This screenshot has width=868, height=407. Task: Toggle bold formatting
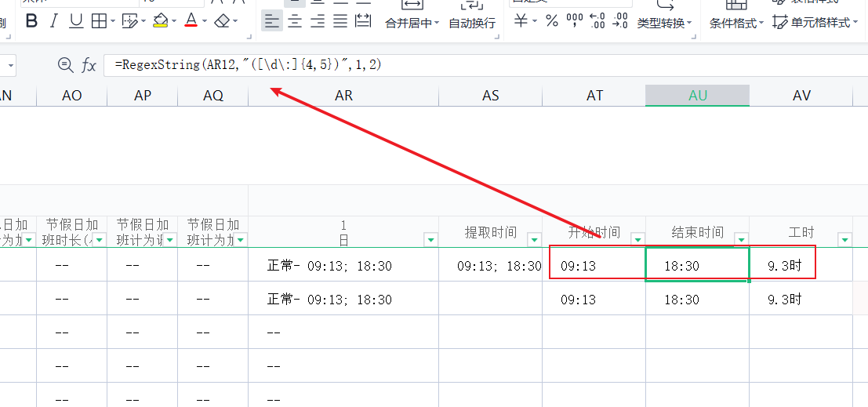(31, 22)
